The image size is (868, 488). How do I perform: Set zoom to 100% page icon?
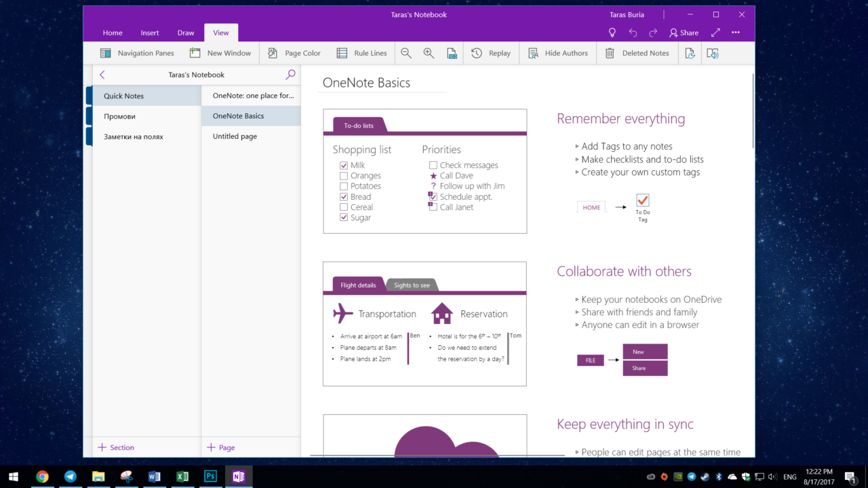(452, 53)
